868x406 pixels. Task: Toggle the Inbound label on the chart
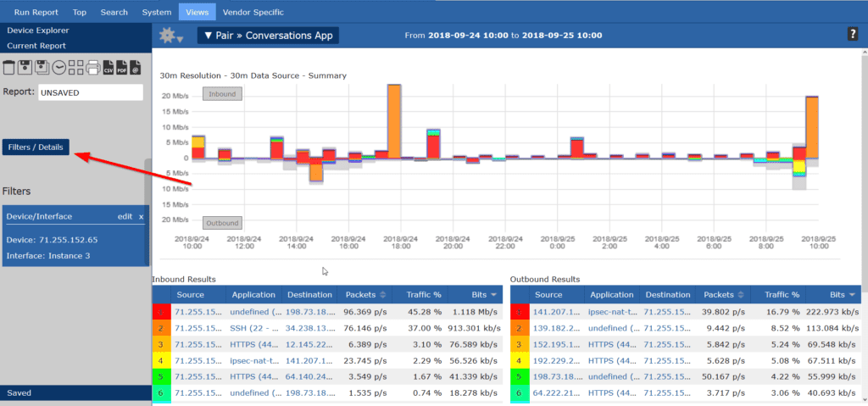click(222, 94)
